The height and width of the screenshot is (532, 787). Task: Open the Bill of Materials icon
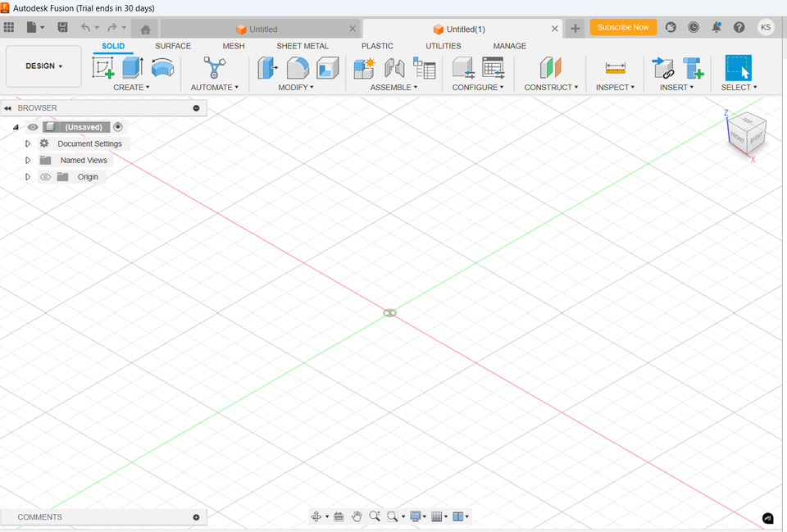click(x=424, y=68)
